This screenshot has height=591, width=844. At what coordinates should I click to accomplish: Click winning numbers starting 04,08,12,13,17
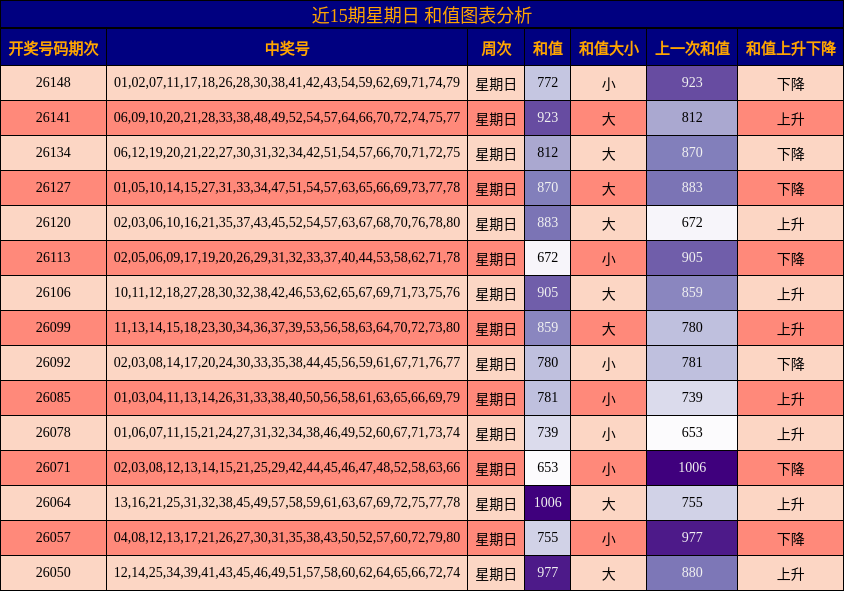coord(287,538)
